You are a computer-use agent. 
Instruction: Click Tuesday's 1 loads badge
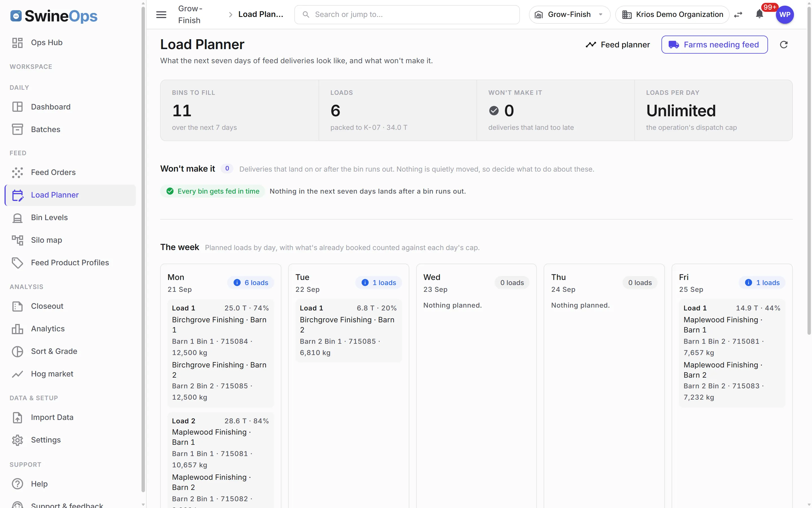(378, 283)
